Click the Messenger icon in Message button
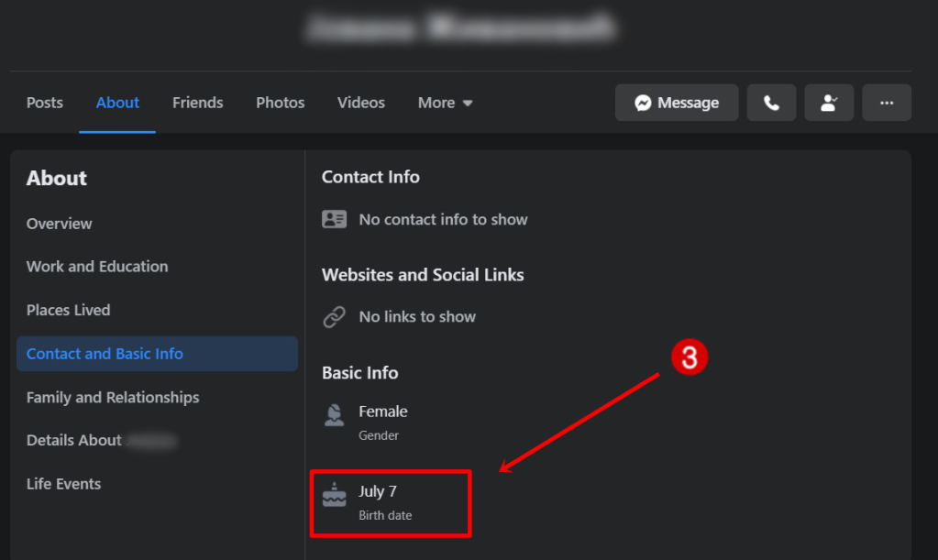 (643, 103)
